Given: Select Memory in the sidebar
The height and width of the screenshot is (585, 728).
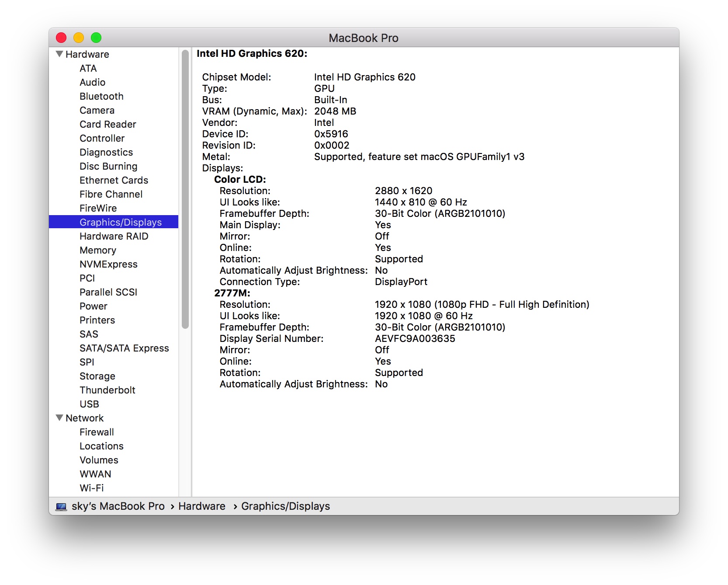Looking at the screenshot, I should pyautogui.click(x=98, y=250).
